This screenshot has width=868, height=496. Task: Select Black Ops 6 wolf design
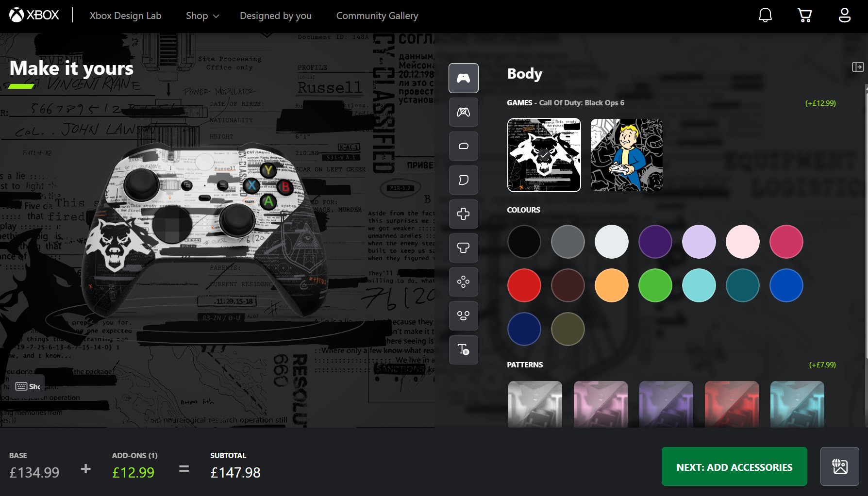(544, 155)
